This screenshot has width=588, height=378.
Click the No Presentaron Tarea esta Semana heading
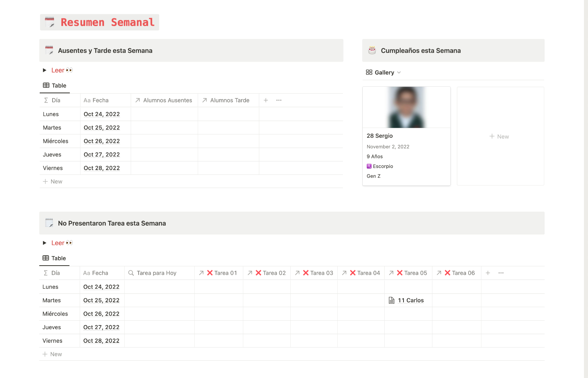pos(112,223)
